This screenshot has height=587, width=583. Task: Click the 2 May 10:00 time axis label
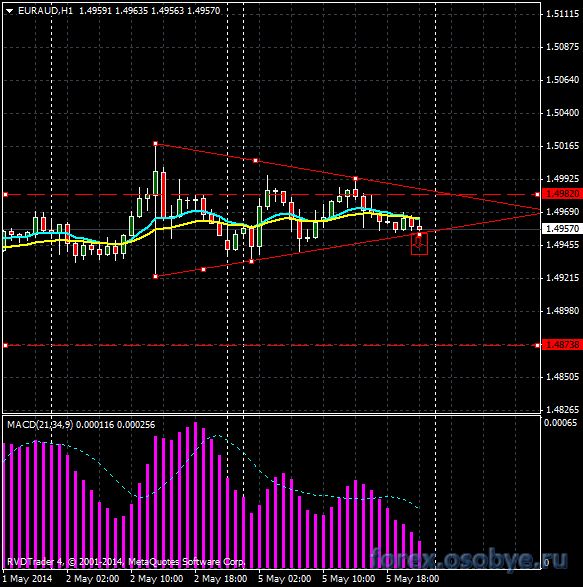(x=156, y=579)
